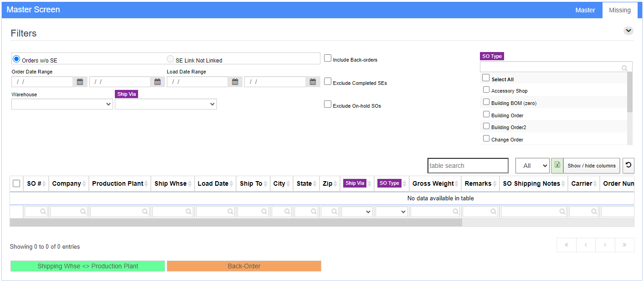Click the purple Ship Via column header
This screenshot has height=282, width=644.
coord(355,183)
